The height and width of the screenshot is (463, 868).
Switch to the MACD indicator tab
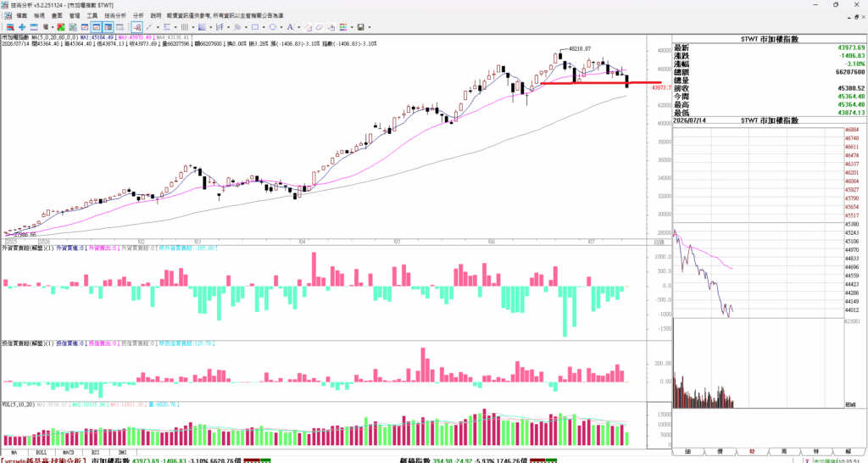click(68, 452)
